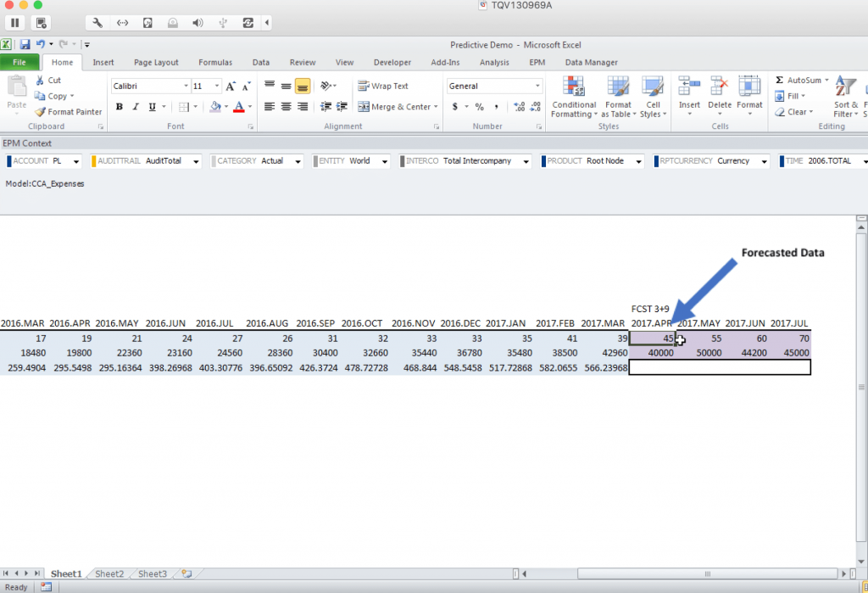868x593 pixels.
Task: Click the USB device icon in top toolbar
Action: click(223, 23)
